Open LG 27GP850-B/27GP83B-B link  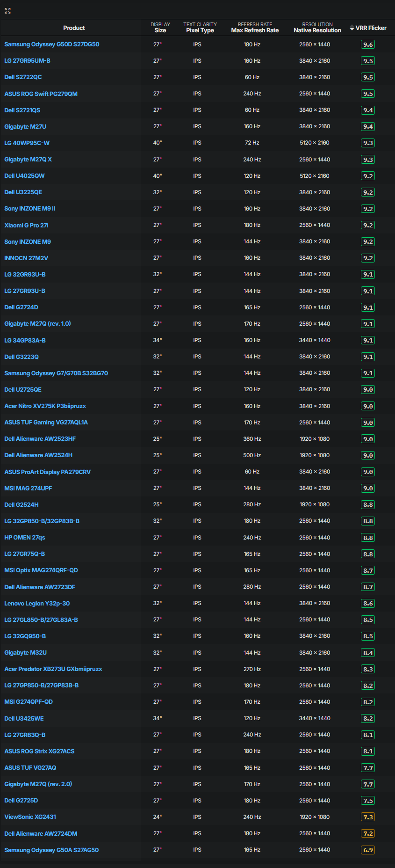[x=41, y=686]
